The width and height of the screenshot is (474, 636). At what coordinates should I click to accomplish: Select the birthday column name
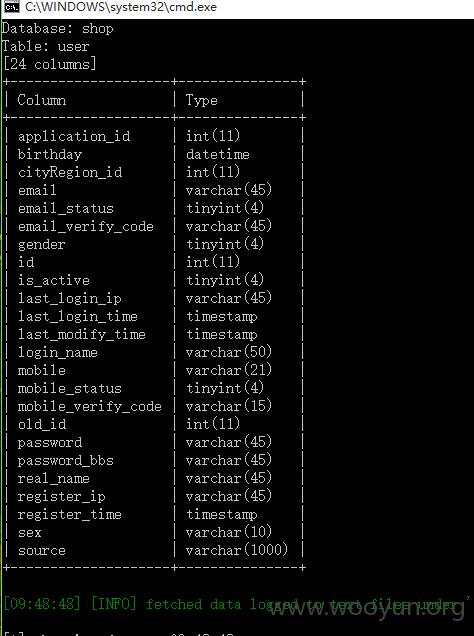point(50,155)
